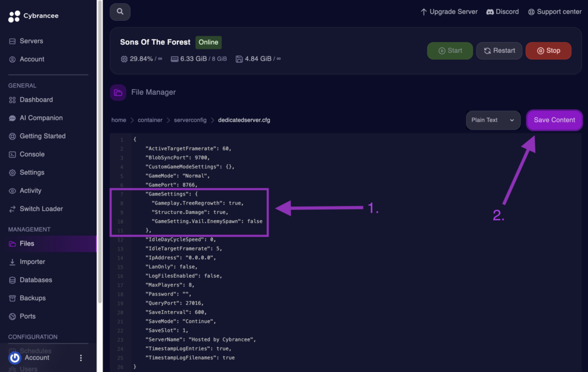Click the Console terminal icon
588x372 pixels.
point(13,154)
